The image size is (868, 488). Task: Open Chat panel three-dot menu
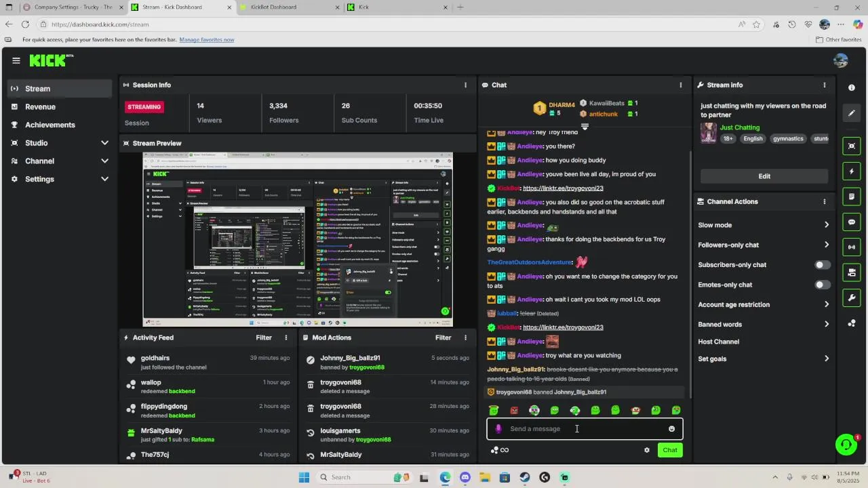pyautogui.click(x=681, y=85)
